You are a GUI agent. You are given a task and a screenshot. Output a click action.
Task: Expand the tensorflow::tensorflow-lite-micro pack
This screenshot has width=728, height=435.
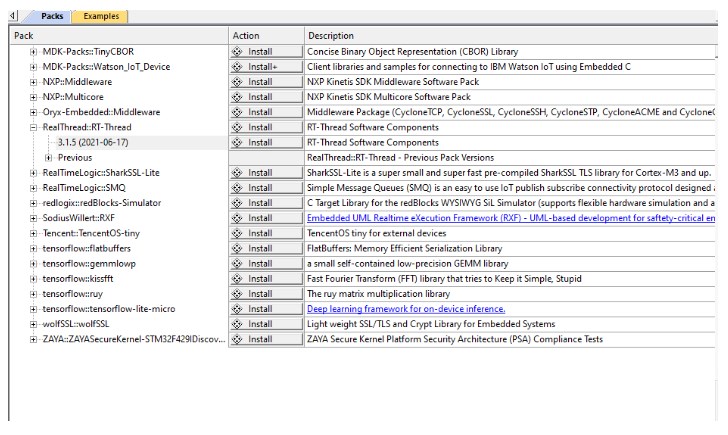coord(33,309)
